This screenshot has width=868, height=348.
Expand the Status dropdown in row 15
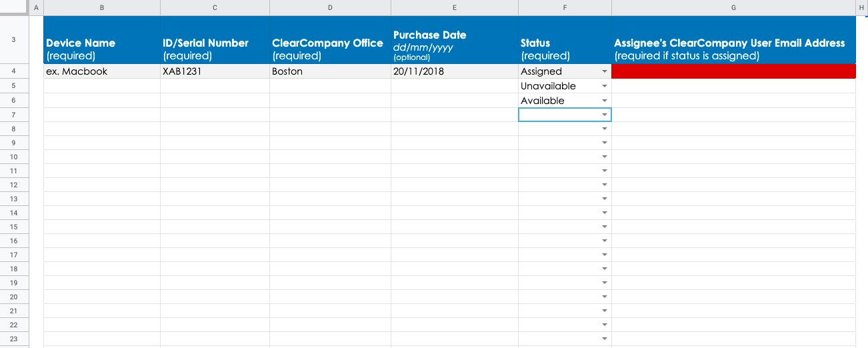[x=605, y=227]
